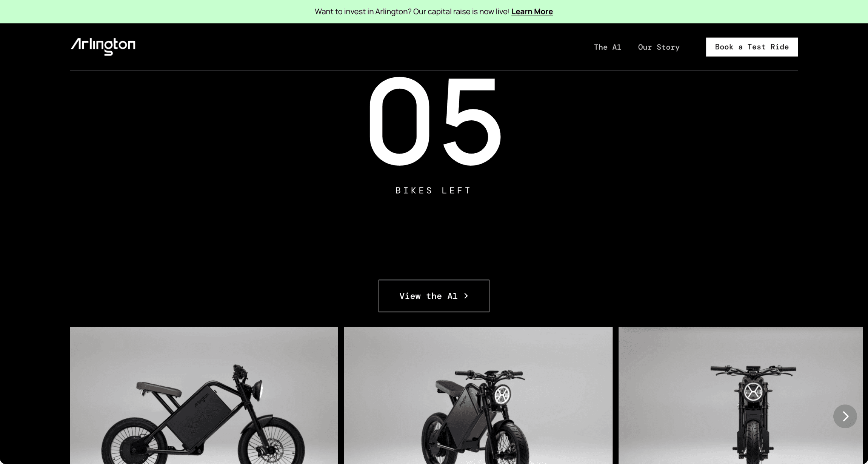The width and height of the screenshot is (868, 464).
Task: Click the X-shaped headlight on front-view bike
Action: [x=753, y=391]
